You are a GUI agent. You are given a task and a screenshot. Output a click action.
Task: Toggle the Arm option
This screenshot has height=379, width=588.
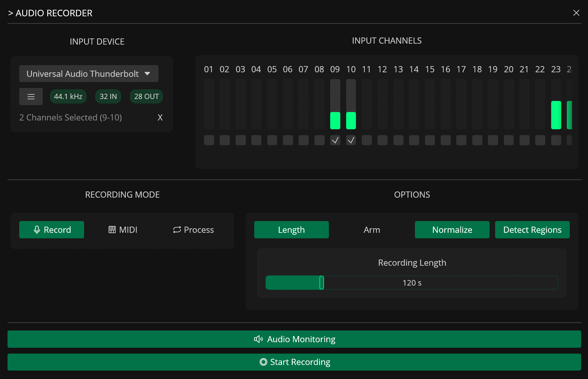[372, 230]
